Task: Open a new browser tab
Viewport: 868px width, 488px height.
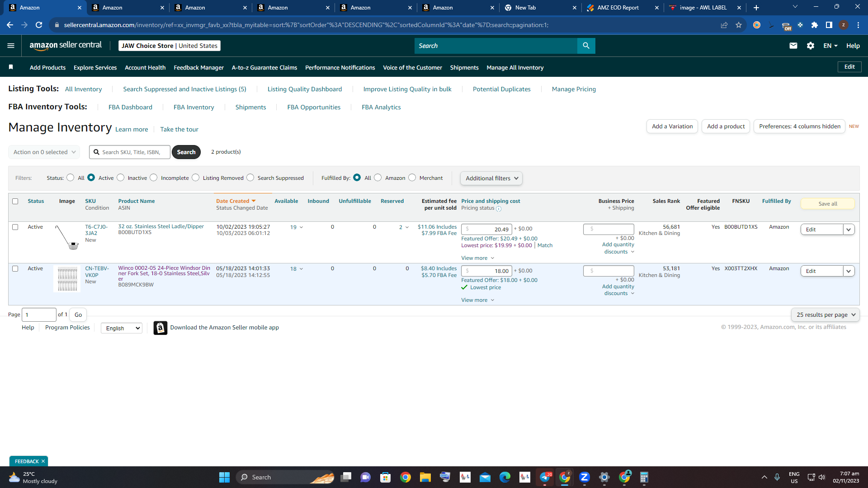Action: [756, 8]
